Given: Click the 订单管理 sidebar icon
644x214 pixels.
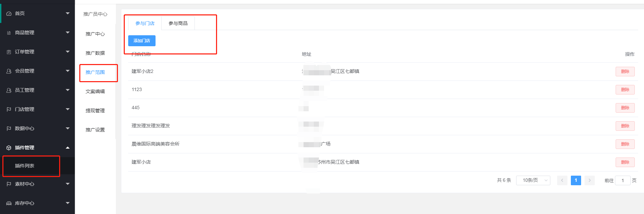Looking at the screenshot, I should point(9,52).
